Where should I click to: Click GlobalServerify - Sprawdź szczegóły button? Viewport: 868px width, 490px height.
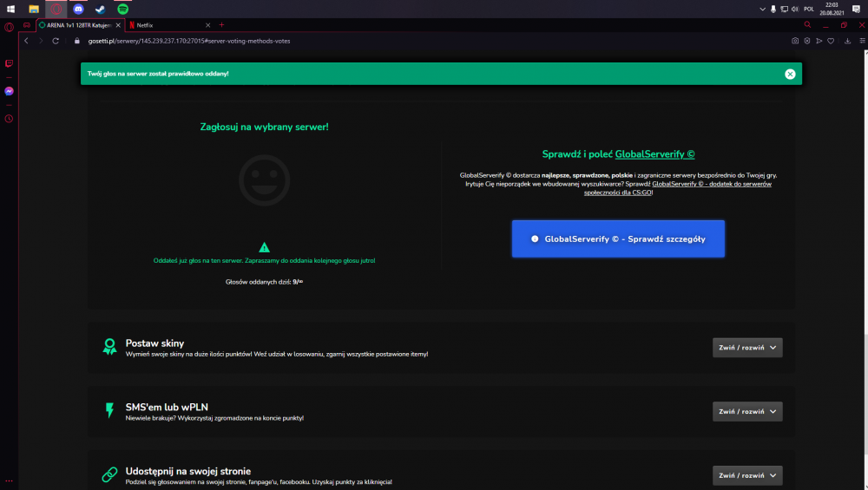tap(618, 238)
